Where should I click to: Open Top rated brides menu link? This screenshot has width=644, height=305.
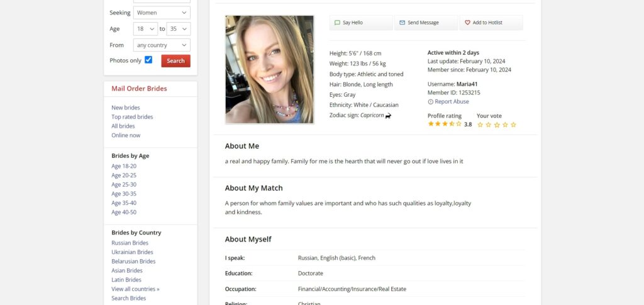click(x=132, y=117)
